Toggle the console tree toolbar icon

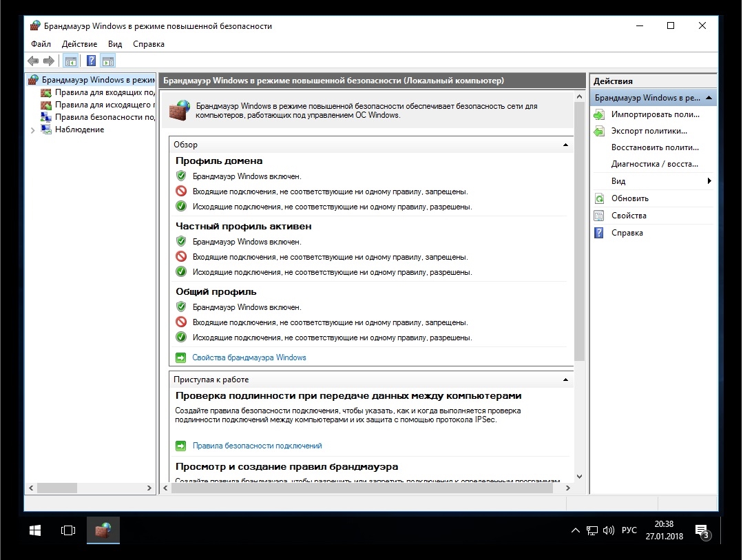(x=71, y=61)
